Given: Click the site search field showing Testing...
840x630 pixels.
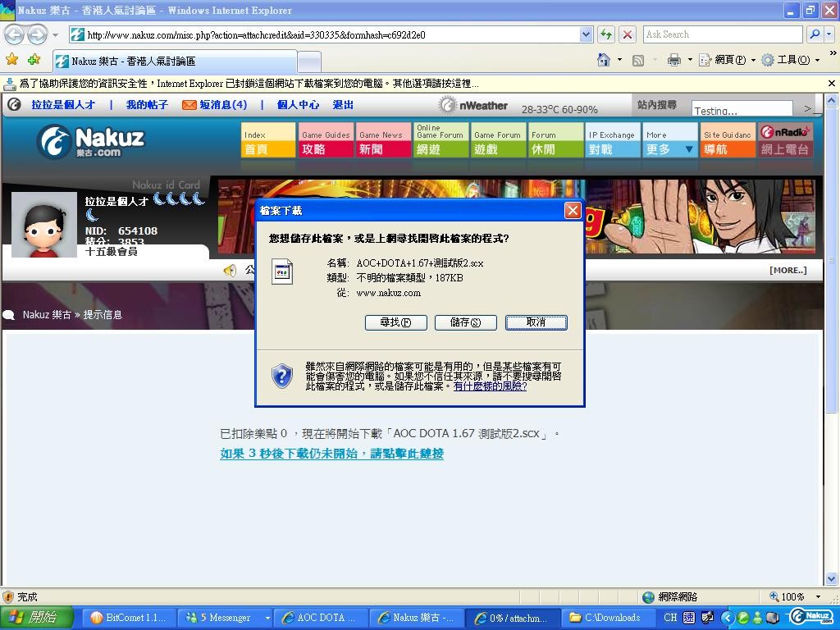Looking at the screenshot, I should [x=742, y=109].
